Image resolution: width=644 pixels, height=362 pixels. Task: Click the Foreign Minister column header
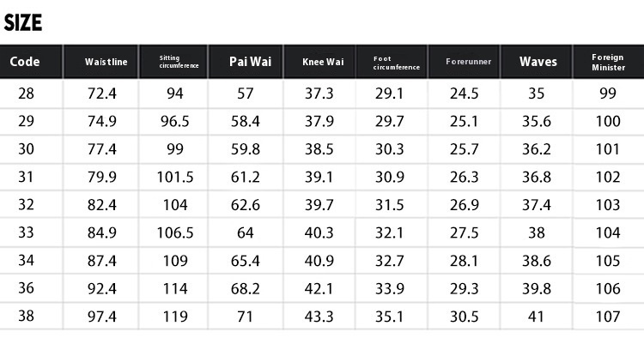[608, 62]
